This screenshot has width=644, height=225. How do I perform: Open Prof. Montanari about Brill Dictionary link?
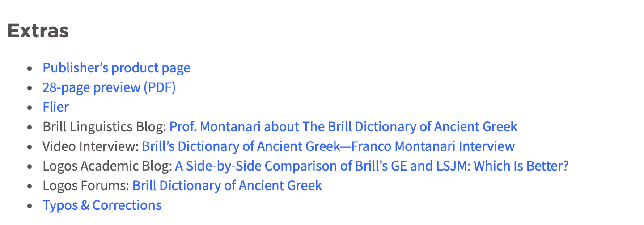click(343, 127)
